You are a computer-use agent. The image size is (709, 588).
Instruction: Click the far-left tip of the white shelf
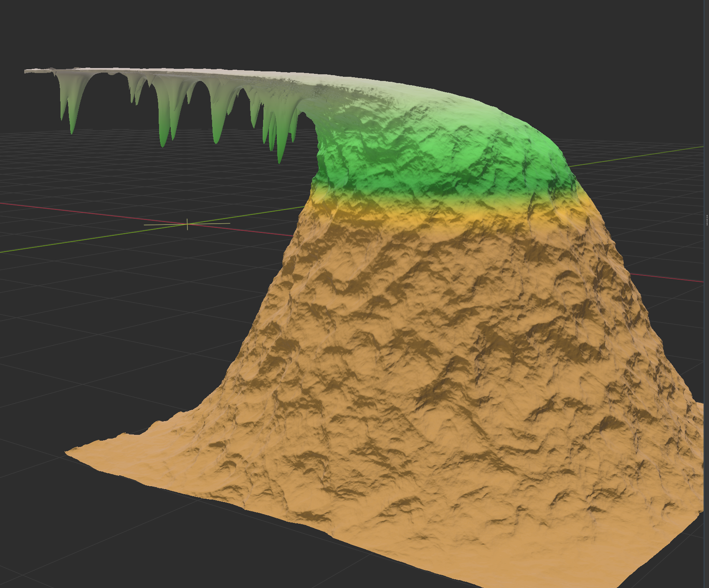(x=27, y=71)
